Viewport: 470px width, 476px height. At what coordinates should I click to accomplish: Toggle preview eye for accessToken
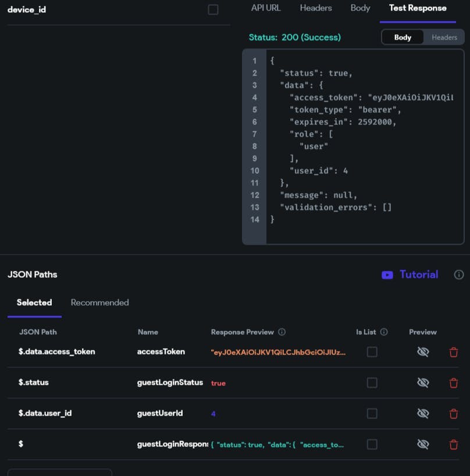point(423,352)
